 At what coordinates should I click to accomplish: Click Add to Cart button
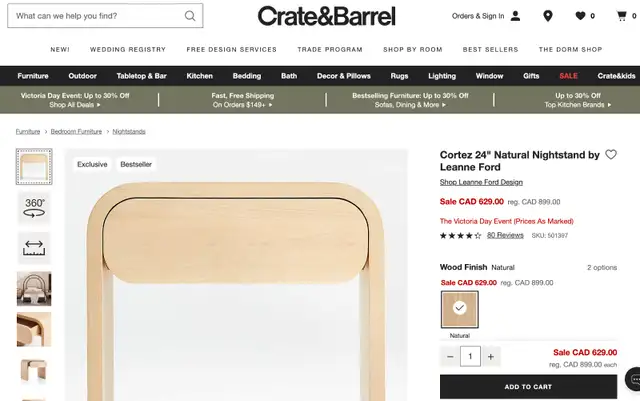528,387
